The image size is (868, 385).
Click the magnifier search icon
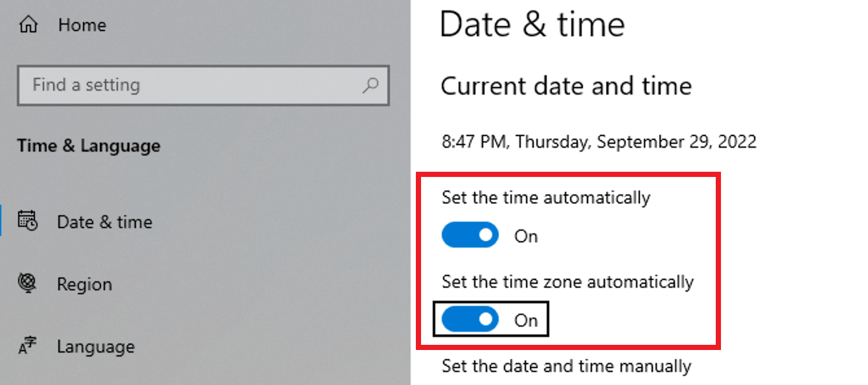(x=371, y=85)
